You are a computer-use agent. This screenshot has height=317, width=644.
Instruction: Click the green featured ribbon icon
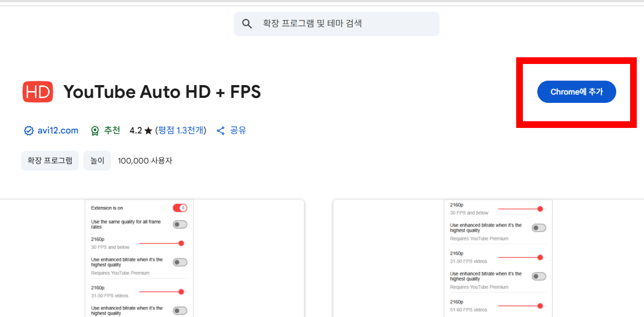[95, 131]
